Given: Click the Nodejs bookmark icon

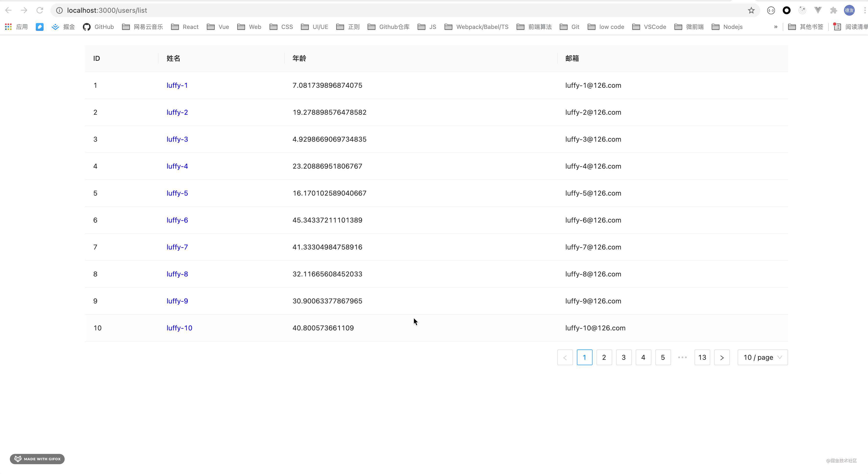Looking at the screenshot, I should (x=716, y=27).
